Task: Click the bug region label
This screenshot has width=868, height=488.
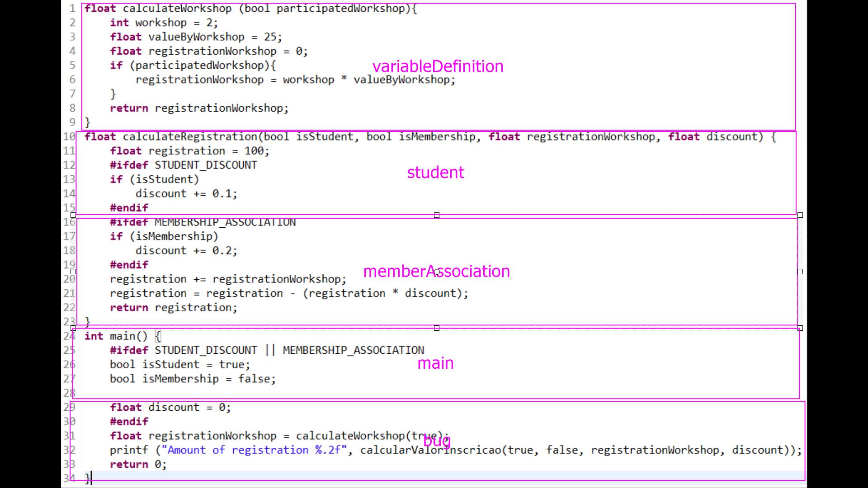Action: (437, 441)
